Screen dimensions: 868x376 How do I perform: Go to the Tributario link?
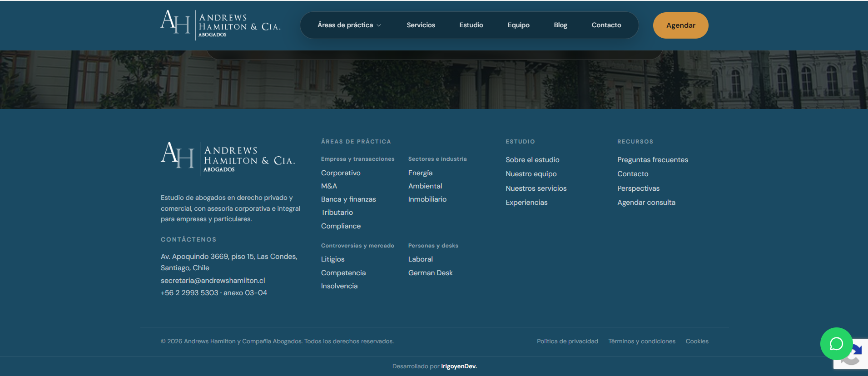tap(337, 213)
